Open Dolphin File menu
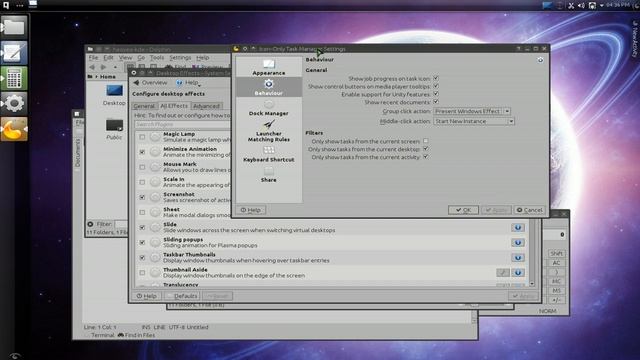Screen dimensions: 640x360 [93, 58]
